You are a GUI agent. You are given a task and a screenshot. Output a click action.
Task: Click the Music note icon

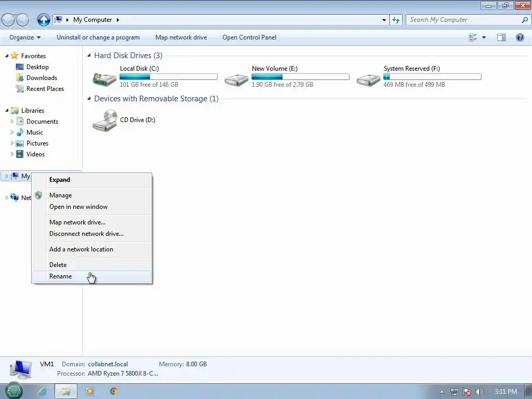coord(20,132)
